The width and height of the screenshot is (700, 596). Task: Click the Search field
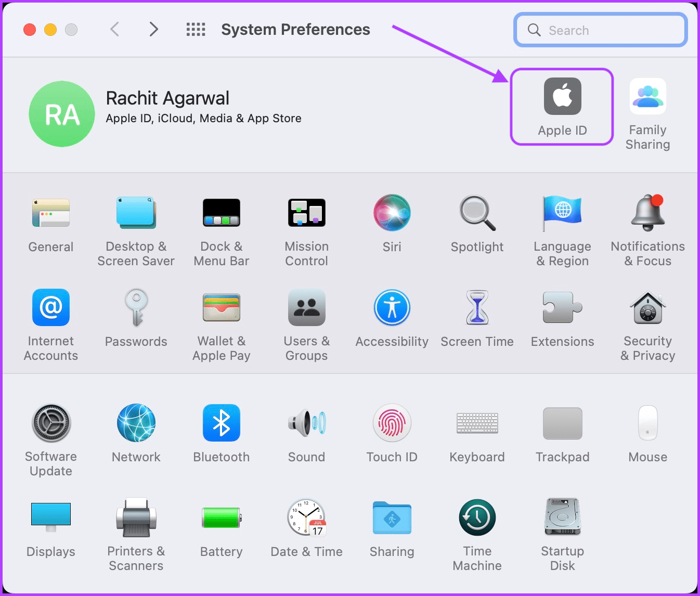[x=601, y=30]
